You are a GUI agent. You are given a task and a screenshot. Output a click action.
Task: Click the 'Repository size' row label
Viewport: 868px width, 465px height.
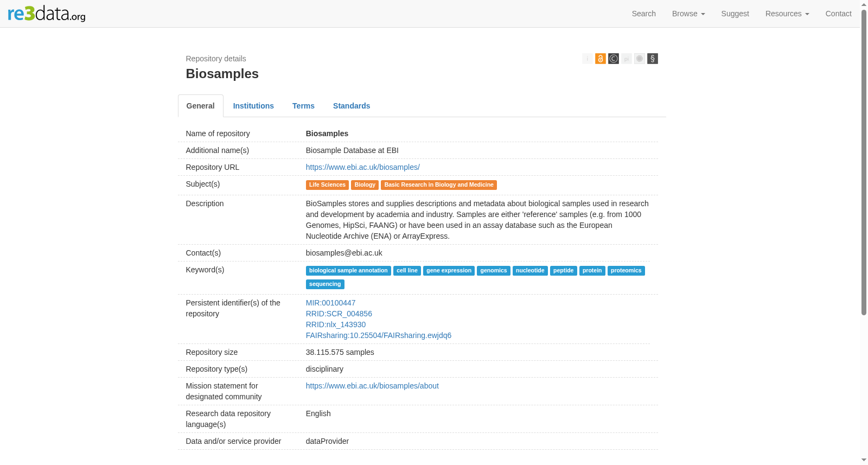click(212, 352)
